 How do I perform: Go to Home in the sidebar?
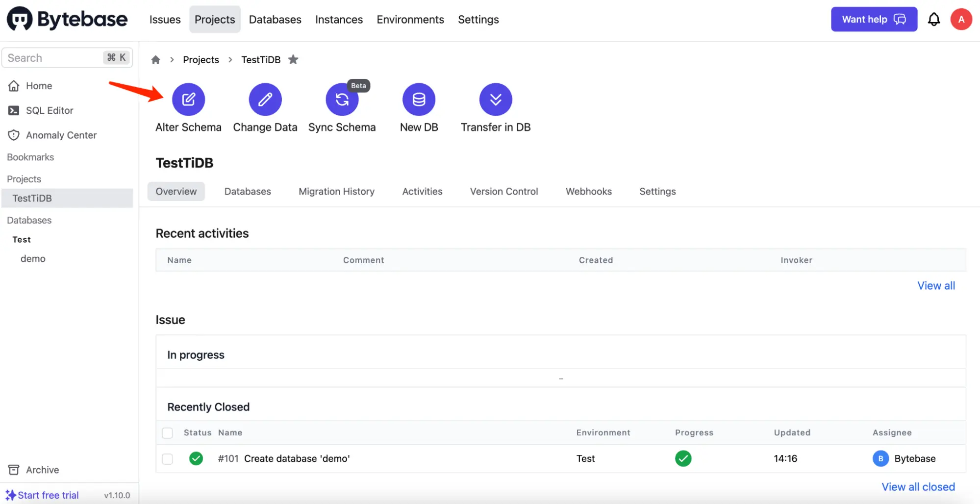point(30,86)
